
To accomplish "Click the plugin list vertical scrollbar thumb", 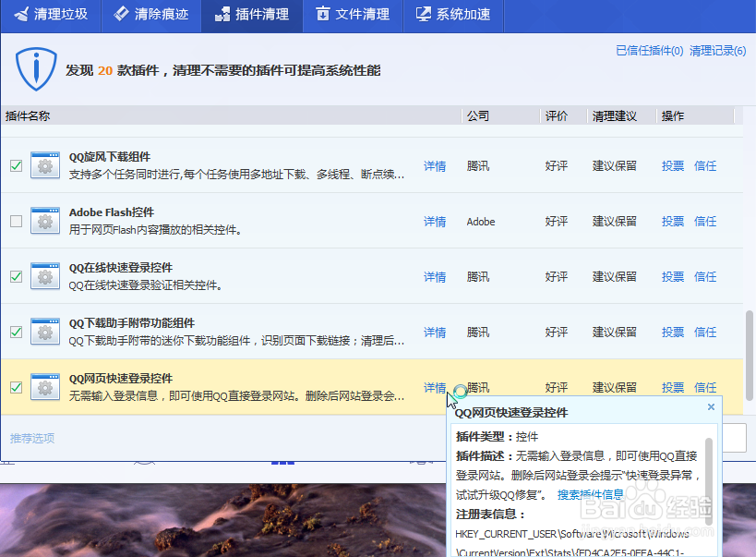I will [750, 356].
